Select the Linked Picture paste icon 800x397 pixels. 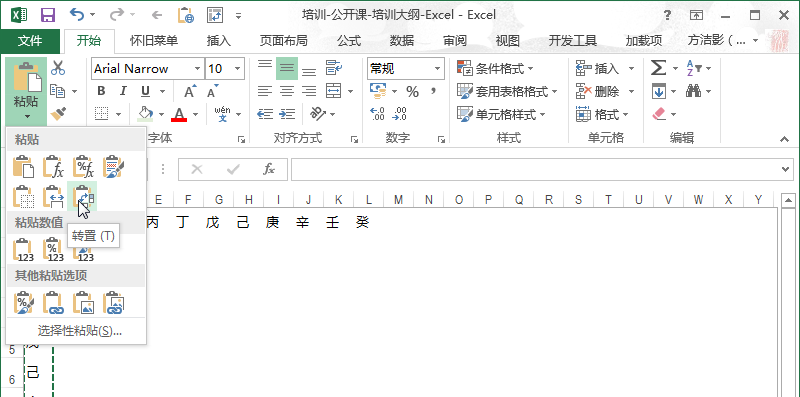click(x=113, y=303)
